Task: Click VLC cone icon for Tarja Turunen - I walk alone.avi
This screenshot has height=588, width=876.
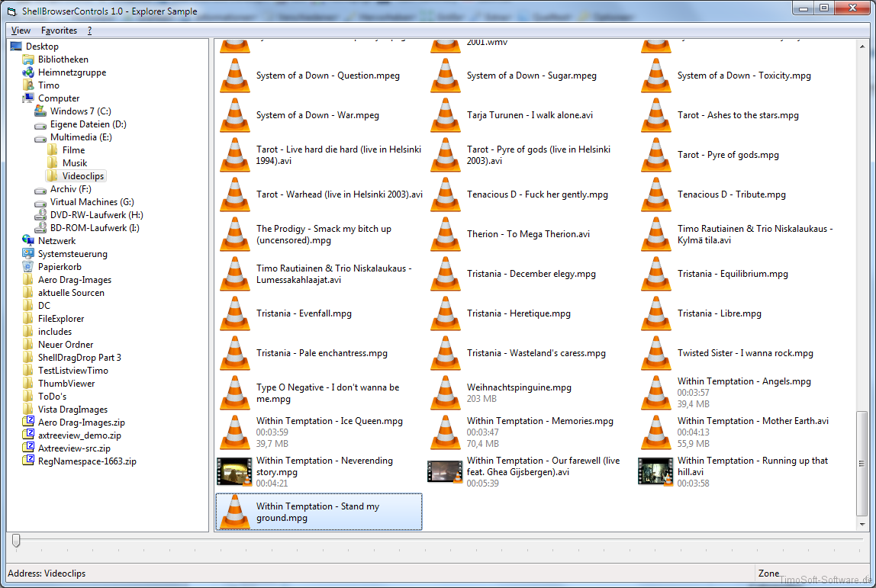Action: point(446,115)
